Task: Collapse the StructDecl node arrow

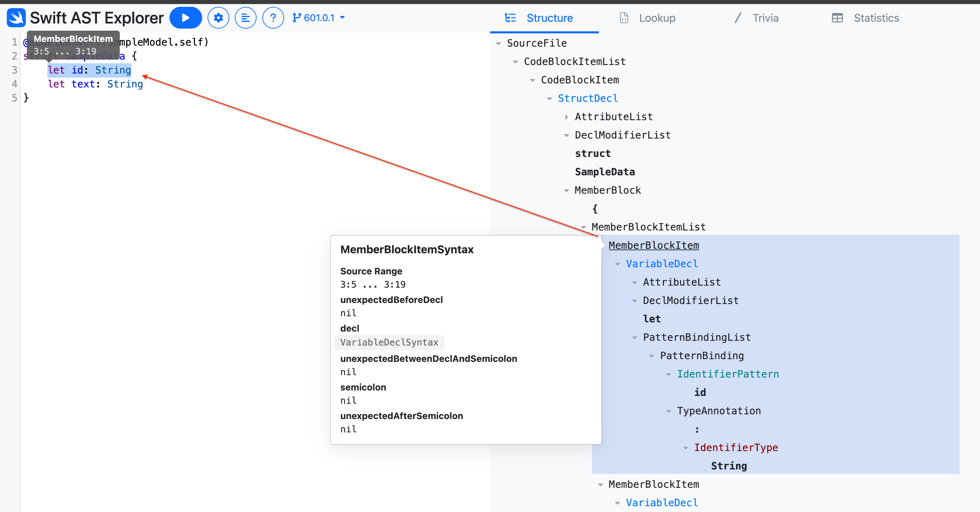Action: tap(549, 99)
